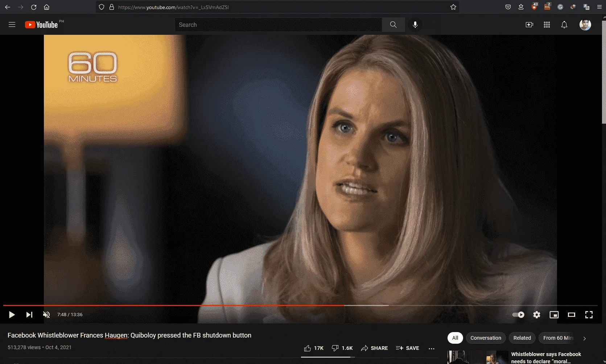606x364 pixels.
Task: Open the tracking protection shield icon
Action: coord(102,7)
